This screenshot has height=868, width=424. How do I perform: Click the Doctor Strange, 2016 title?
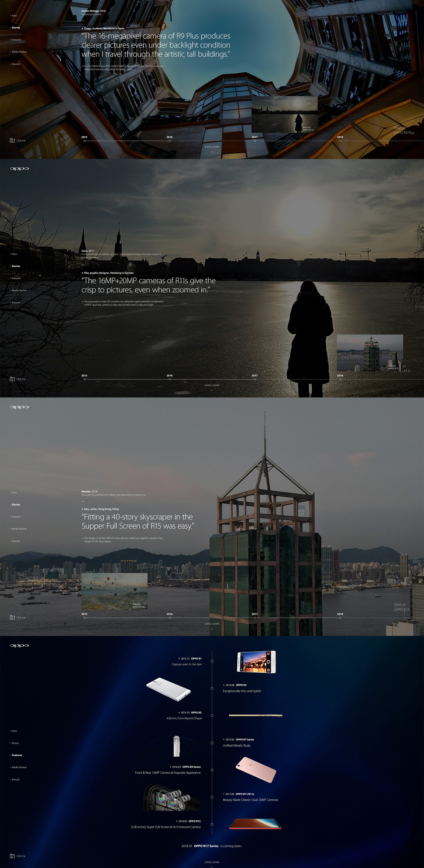click(x=93, y=11)
